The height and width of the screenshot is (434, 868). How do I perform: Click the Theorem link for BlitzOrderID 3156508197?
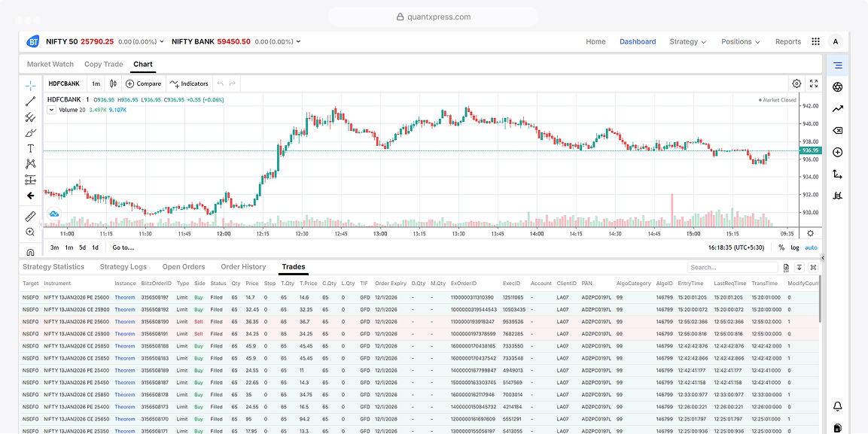tap(124, 297)
